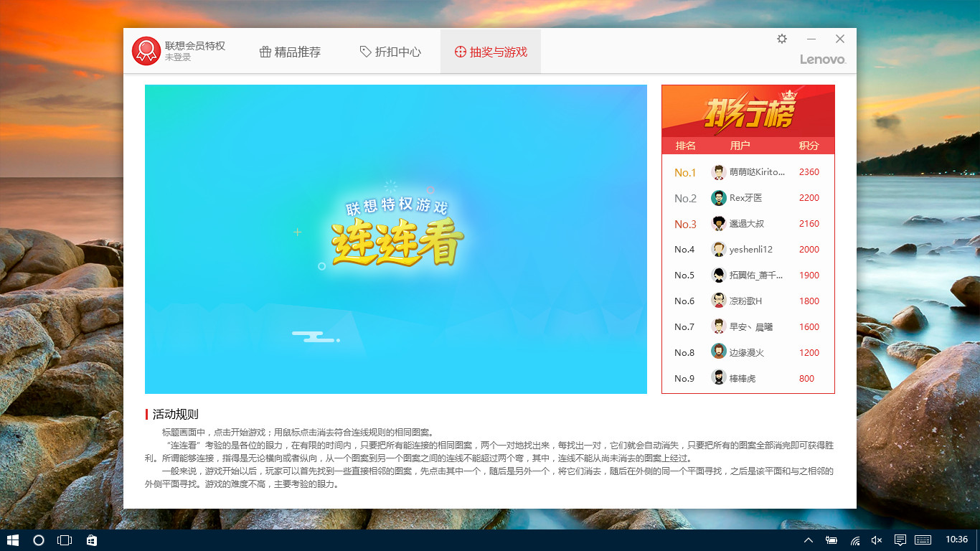Open the touch keyboard icon in tray
The width and height of the screenshot is (980, 551).
coord(923,540)
